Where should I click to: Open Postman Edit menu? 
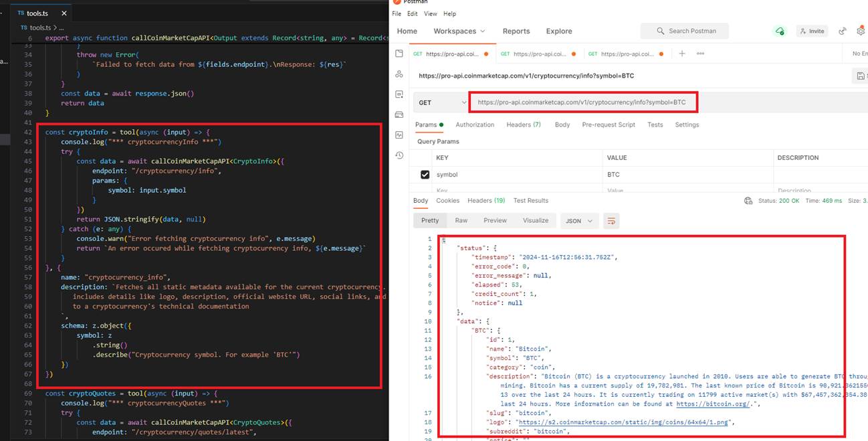click(x=413, y=13)
